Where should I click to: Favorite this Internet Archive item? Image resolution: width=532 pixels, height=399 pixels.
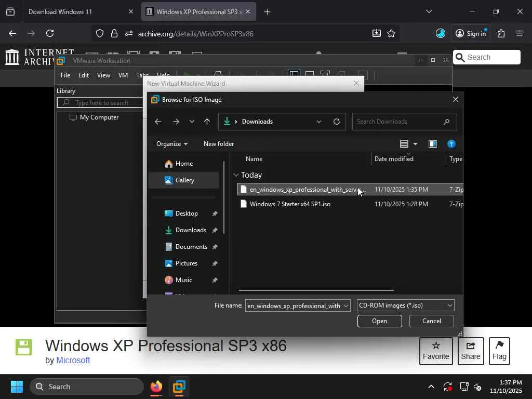(436, 351)
